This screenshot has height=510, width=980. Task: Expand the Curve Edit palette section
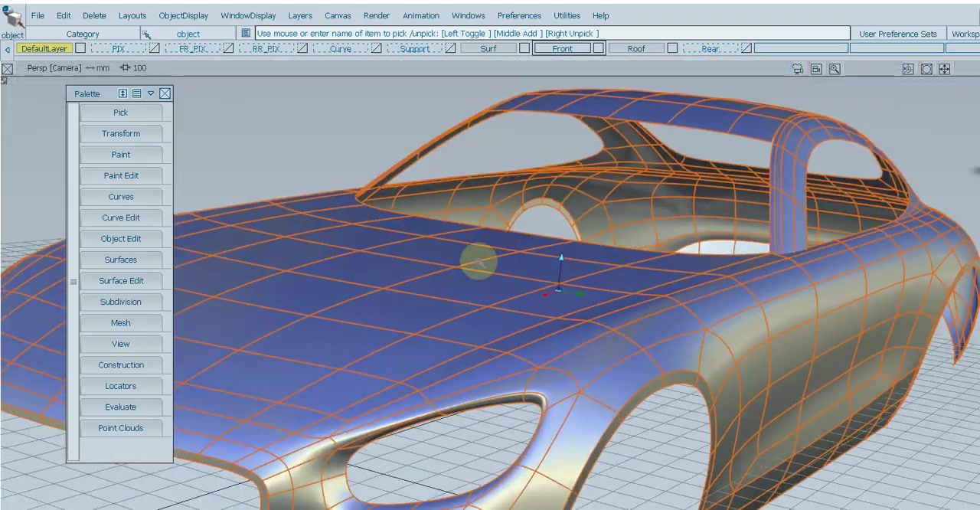[121, 217]
